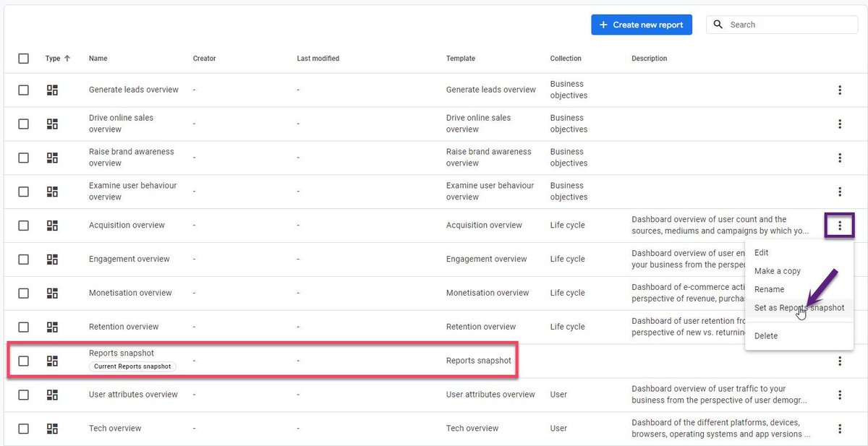Click the dashboard icon for Monetisation overview
Image resolution: width=868 pixels, height=446 pixels.
52,293
